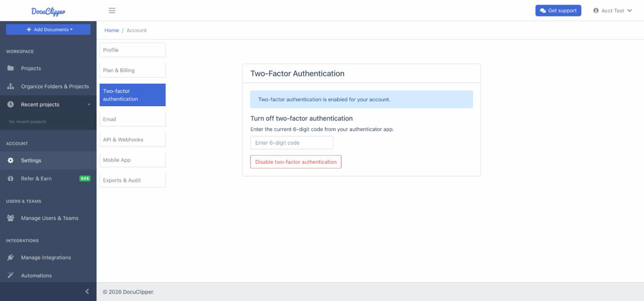Screen dimensions: 644x301
Task: Click the Projects folder icon
Action: (x=11, y=68)
